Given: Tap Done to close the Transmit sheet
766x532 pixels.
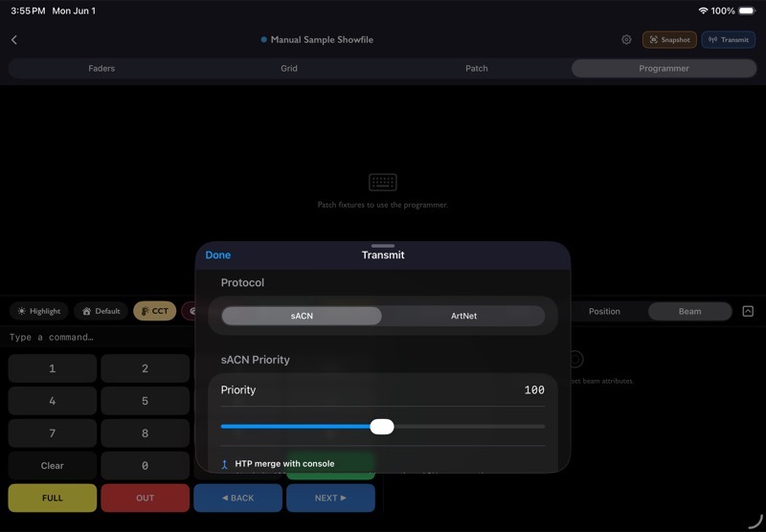Looking at the screenshot, I should [218, 255].
